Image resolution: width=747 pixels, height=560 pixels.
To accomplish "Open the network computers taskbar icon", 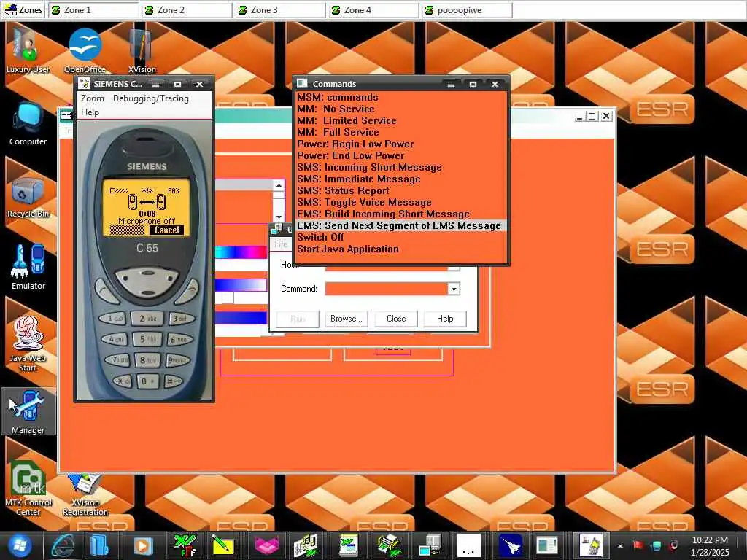I will (x=430, y=545).
